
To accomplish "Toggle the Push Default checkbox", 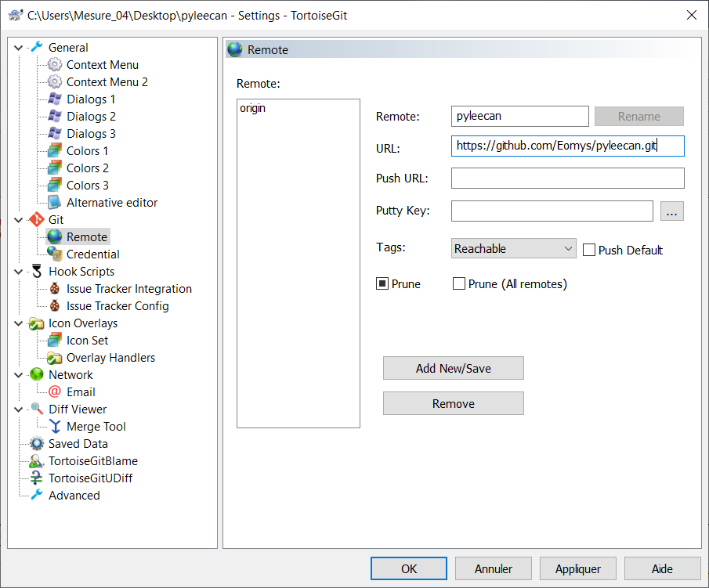I will pyautogui.click(x=588, y=250).
